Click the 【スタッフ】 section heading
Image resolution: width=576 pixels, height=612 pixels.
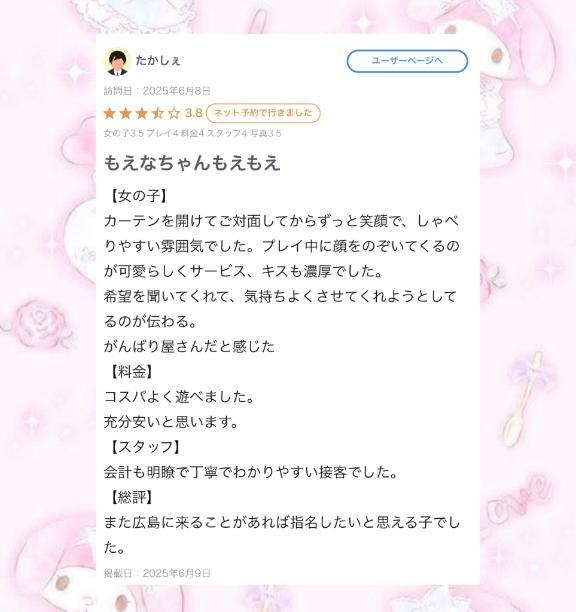(146, 447)
